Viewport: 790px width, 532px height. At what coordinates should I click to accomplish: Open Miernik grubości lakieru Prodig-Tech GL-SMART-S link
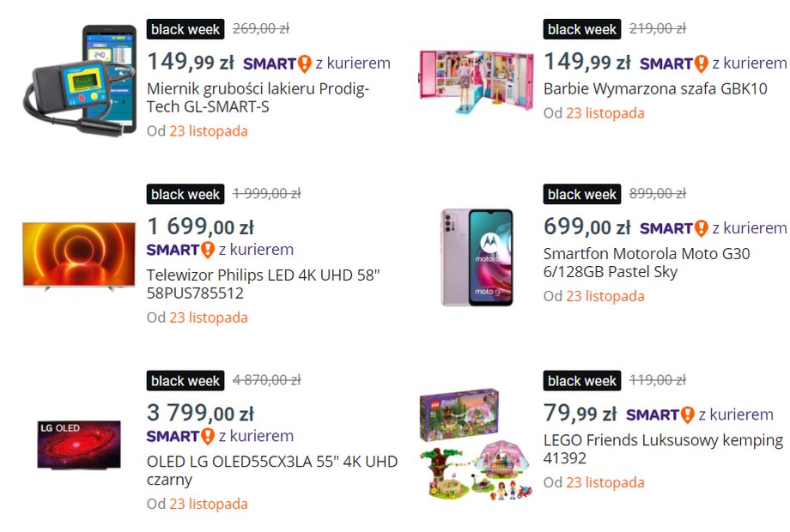[x=258, y=98]
